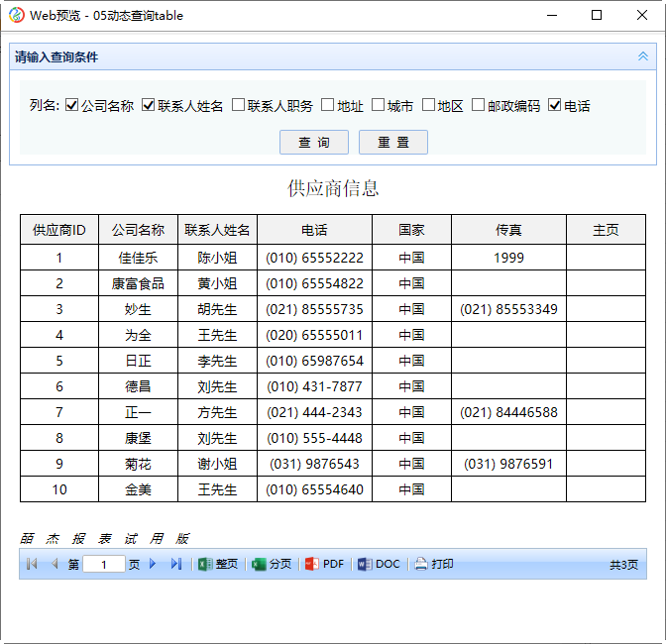The height and width of the screenshot is (644, 666).
Task: Click the 重置 button
Action: pos(393,143)
